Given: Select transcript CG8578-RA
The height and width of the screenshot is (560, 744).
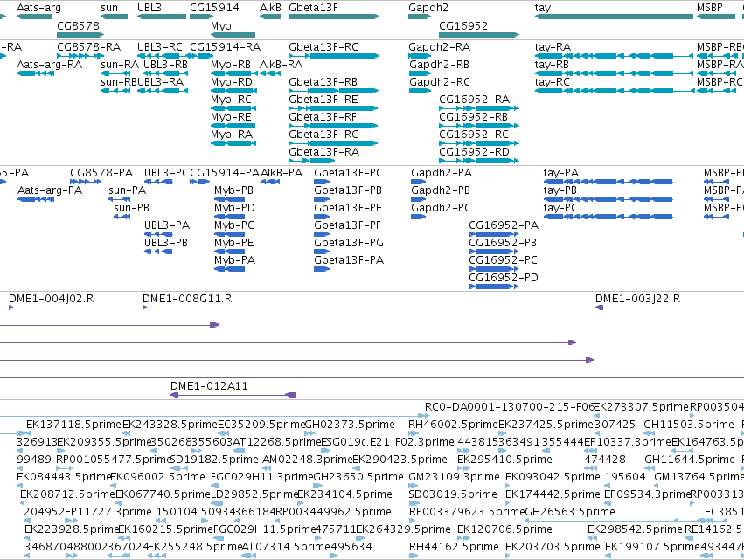Looking at the screenshot, I should pyautogui.click(x=88, y=47).
